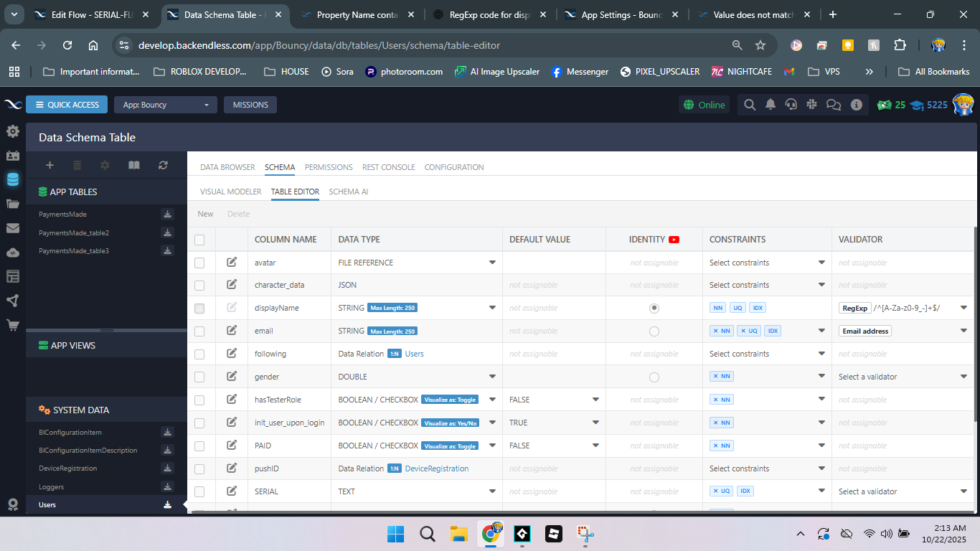Open the Data database icon in sidebar

click(x=12, y=179)
